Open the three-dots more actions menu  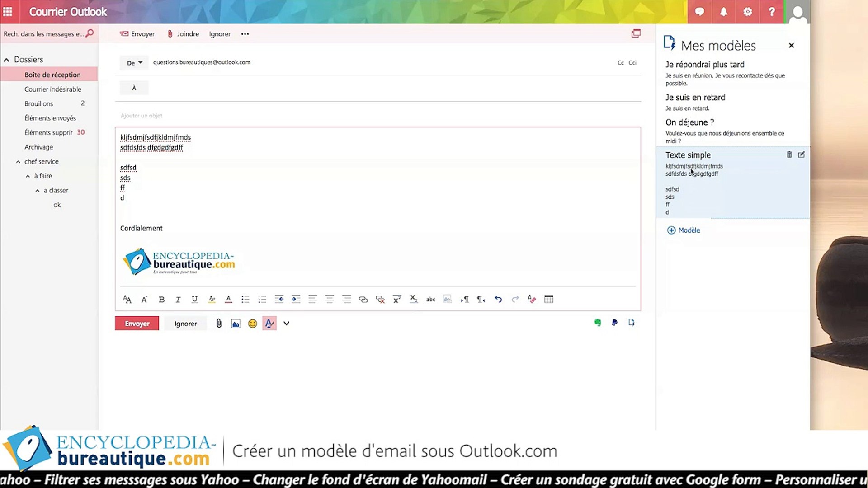tap(245, 34)
